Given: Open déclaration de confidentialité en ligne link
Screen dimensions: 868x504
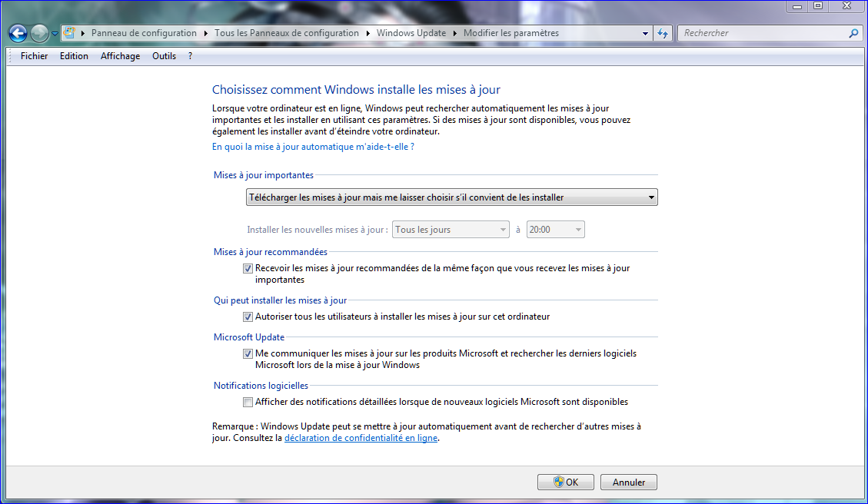Looking at the screenshot, I should [361, 438].
